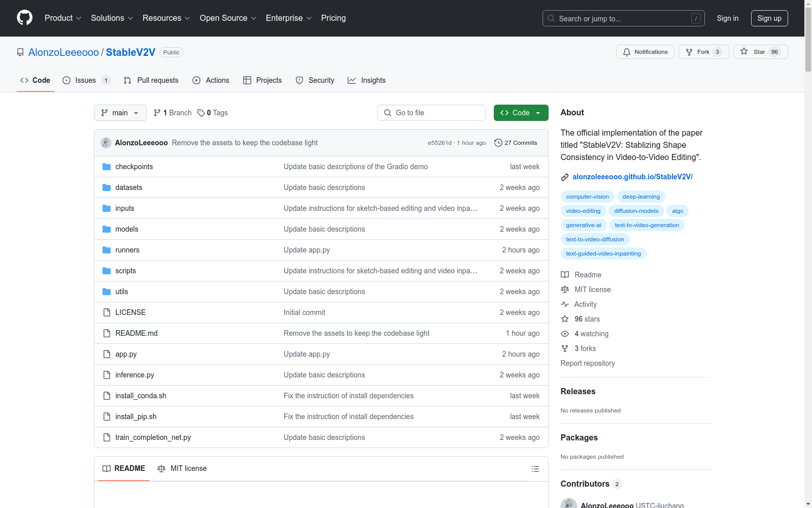This screenshot has width=812, height=508.
Task: Click the tag icon next to Tags
Action: coord(201,113)
